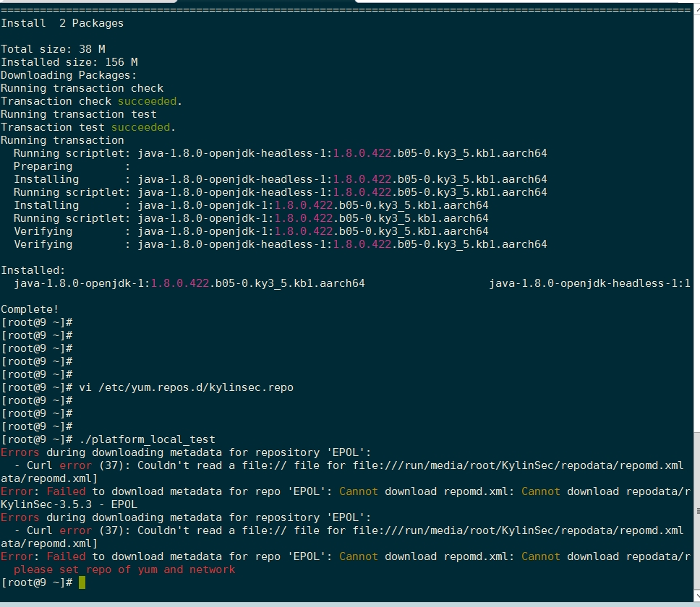Click the "Complete!" message
700x607 pixels.
(30, 309)
